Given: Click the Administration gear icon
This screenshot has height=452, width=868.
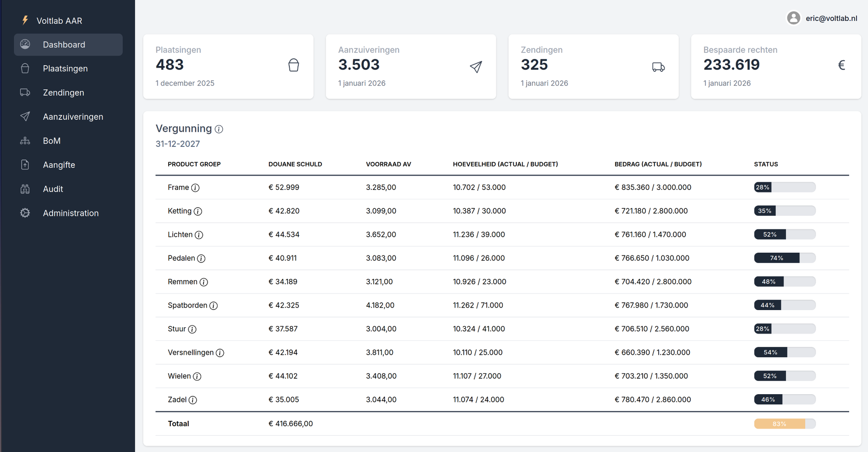Looking at the screenshot, I should (x=25, y=213).
